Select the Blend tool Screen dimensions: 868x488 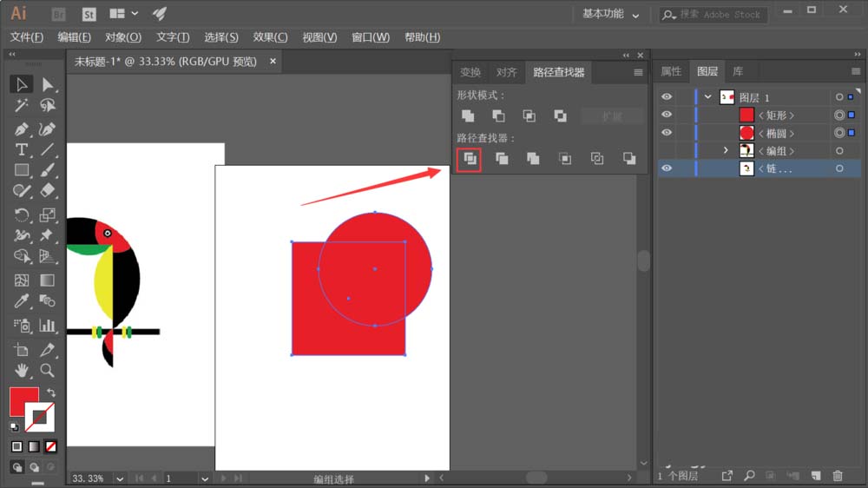pyautogui.click(x=48, y=300)
